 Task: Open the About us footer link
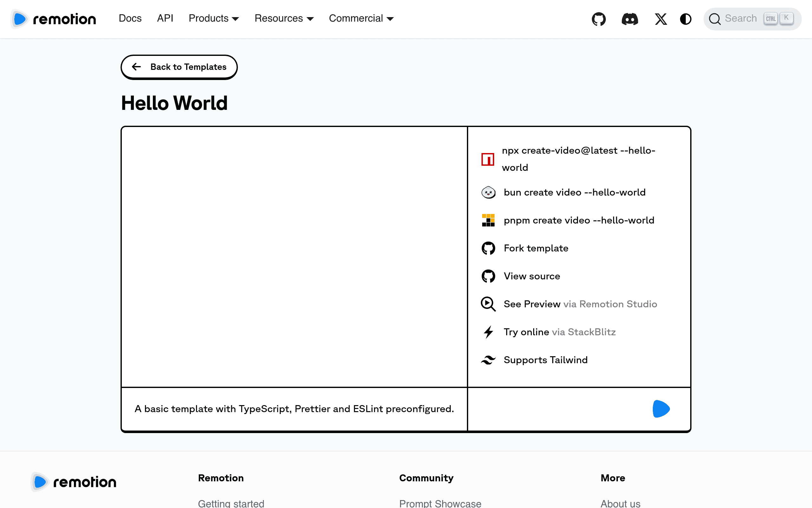point(620,503)
